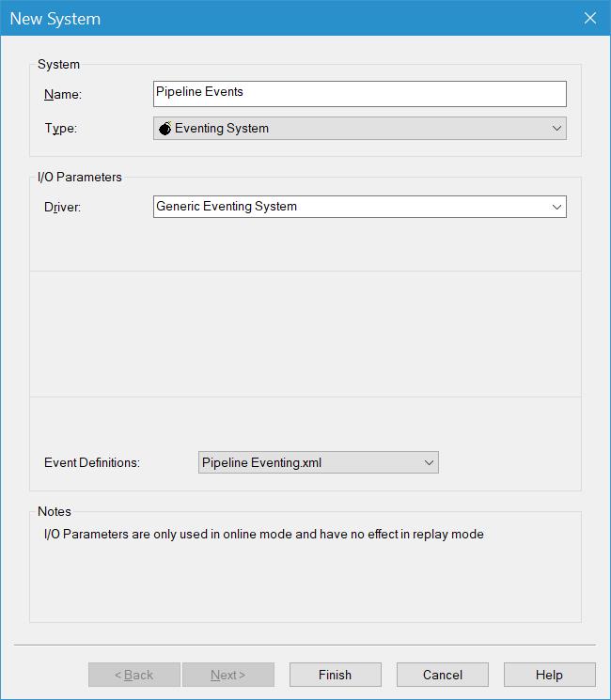Click the Notes group heading

[x=54, y=511]
